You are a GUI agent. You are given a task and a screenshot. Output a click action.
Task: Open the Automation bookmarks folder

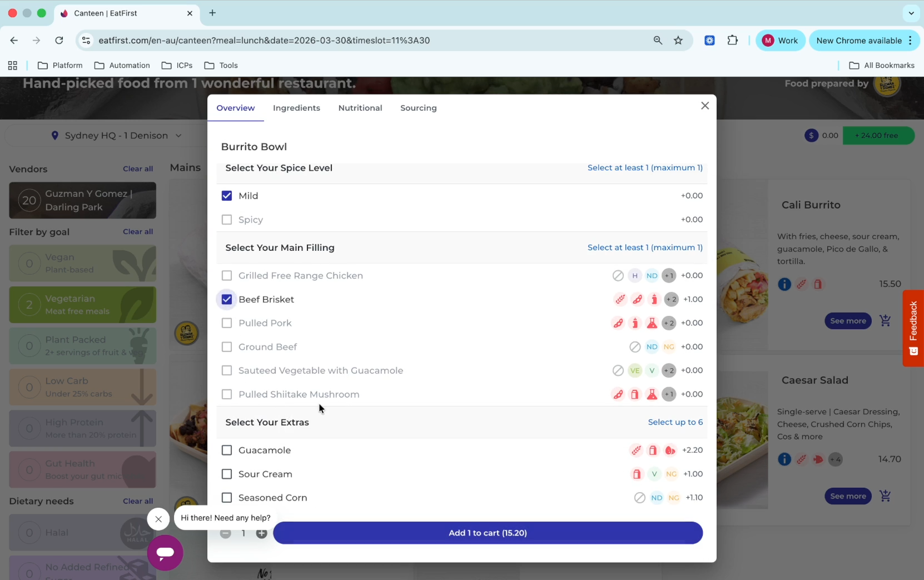tap(122, 65)
